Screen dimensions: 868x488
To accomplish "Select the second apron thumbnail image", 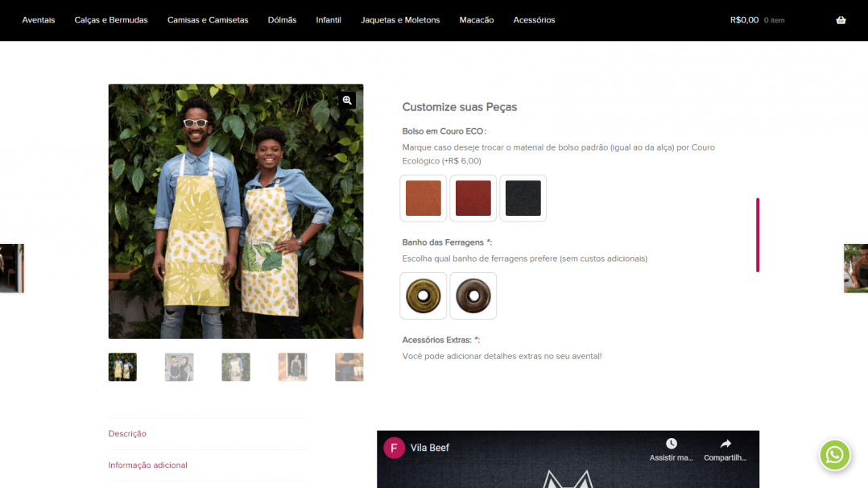I will point(179,366).
